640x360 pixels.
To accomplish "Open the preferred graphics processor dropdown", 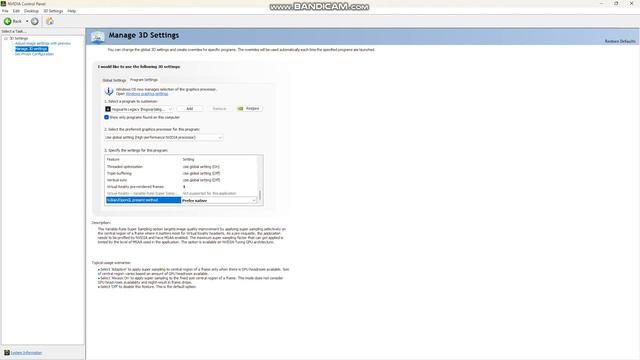I will (164, 138).
